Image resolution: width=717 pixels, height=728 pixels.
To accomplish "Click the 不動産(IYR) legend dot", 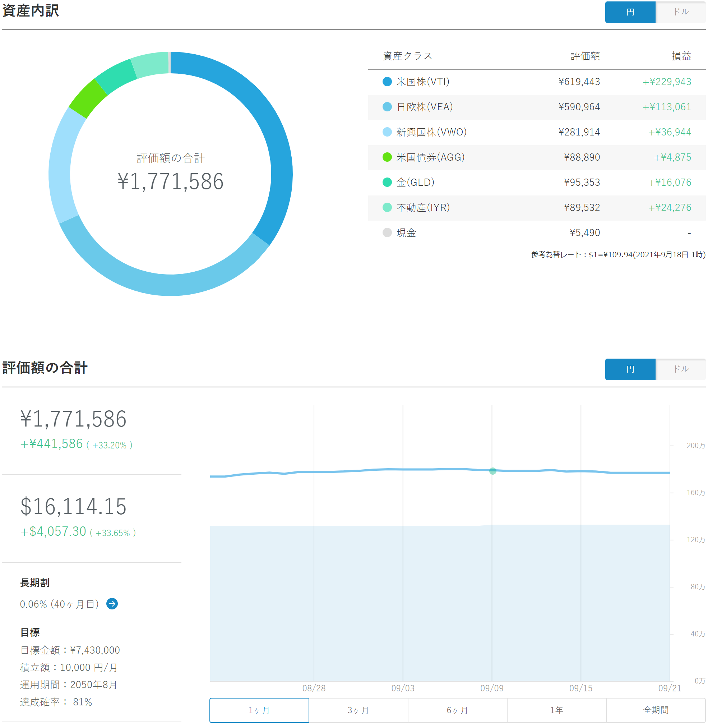I will [x=388, y=208].
